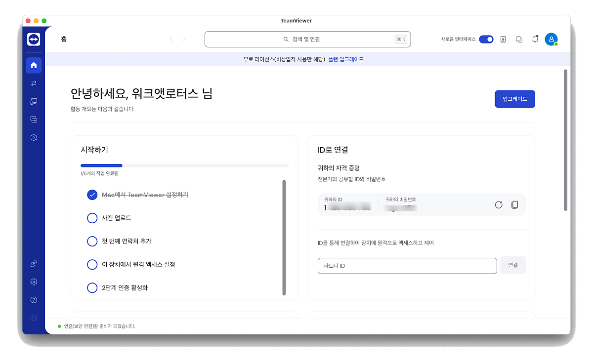Open the chat bubbles icon
593x364 pixels.
point(519,40)
